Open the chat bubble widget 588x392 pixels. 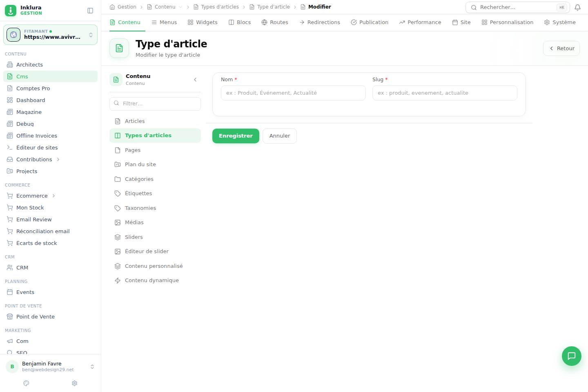[571, 356]
